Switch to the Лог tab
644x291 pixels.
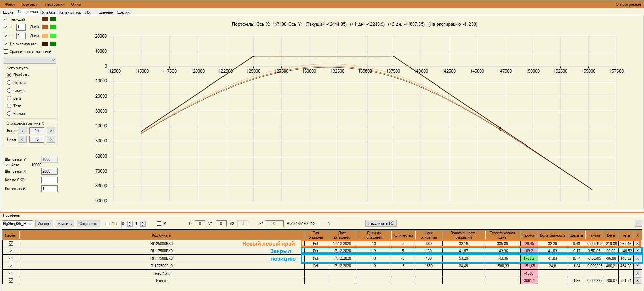[88, 12]
